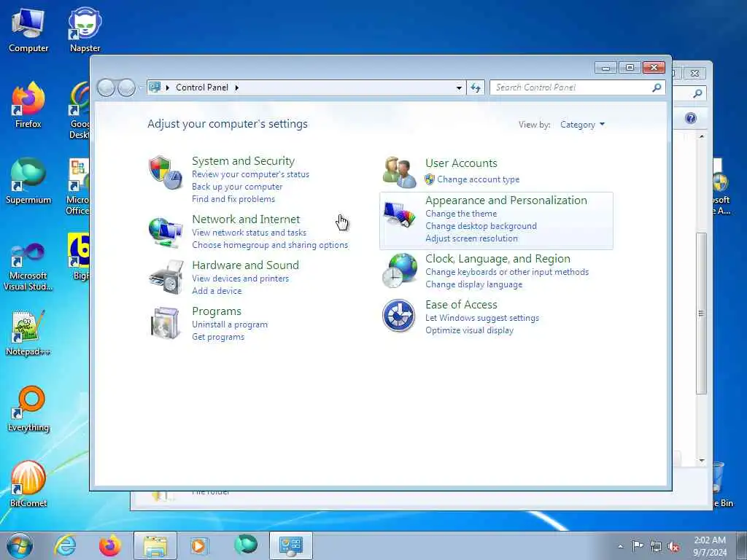
Task: Open the Microsoft Visual Studio desktop shortcut
Action: (x=28, y=265)
